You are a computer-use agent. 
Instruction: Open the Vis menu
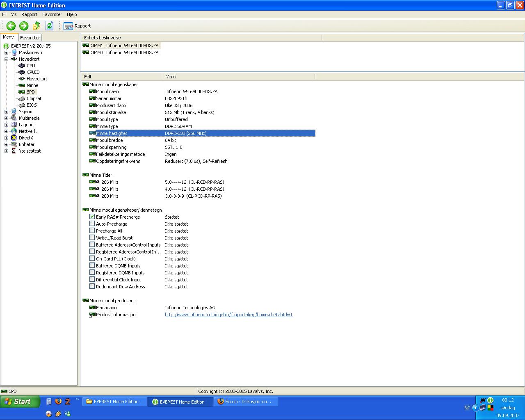pos(14,14)
